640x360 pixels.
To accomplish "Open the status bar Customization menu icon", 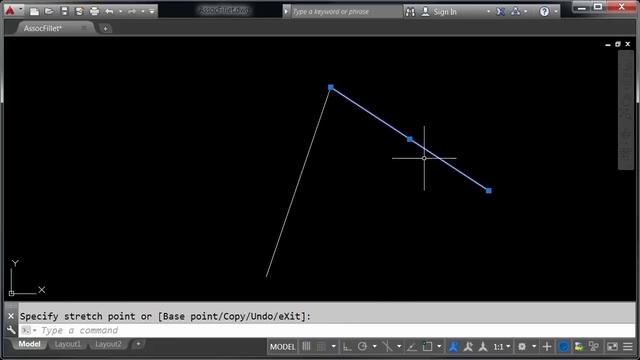I will click(x=628, y=347).
